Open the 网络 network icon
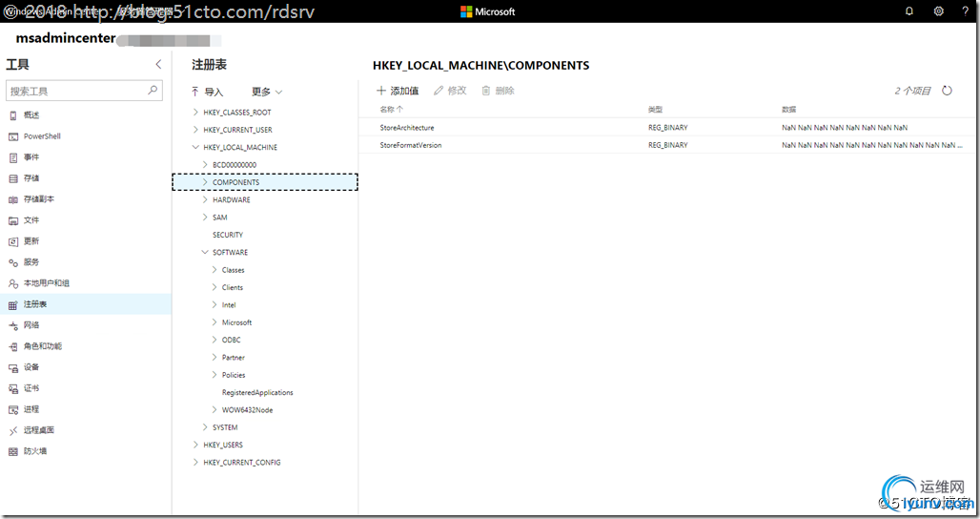 [x=13, y=325]
